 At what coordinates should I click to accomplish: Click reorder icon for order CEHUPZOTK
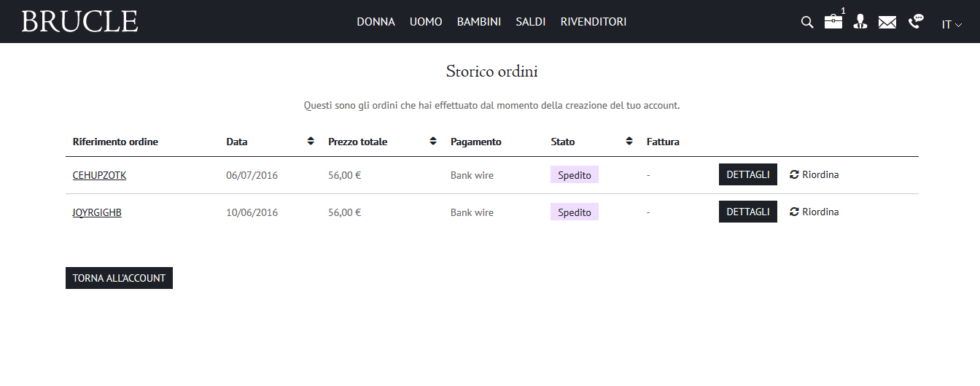click(x=794, y=174)
